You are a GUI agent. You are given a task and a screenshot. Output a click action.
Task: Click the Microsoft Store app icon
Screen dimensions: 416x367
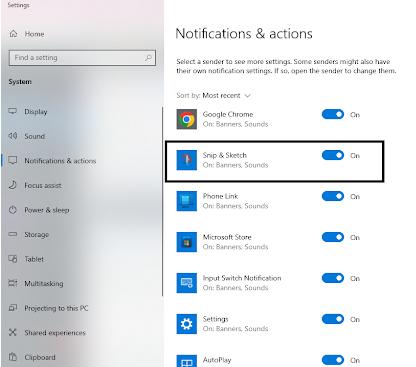186,242
